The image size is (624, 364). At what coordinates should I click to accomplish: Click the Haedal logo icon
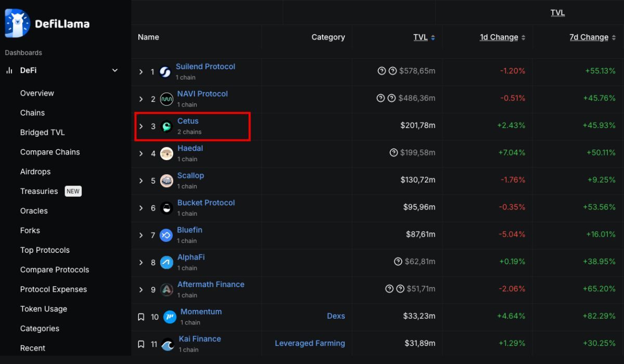[x=166, y=153]
